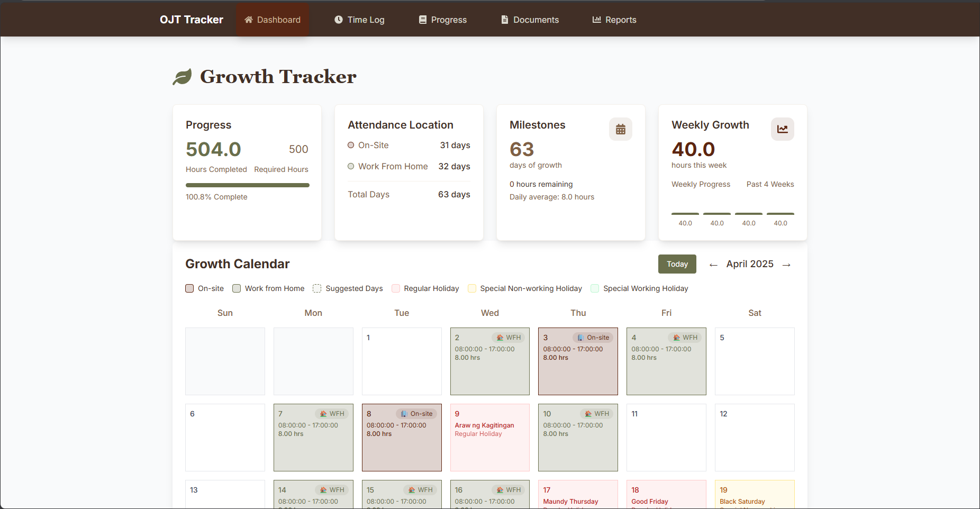Jump to Today in calendar
The width and height of the screenshot is (980, 509).
(677, 264)
